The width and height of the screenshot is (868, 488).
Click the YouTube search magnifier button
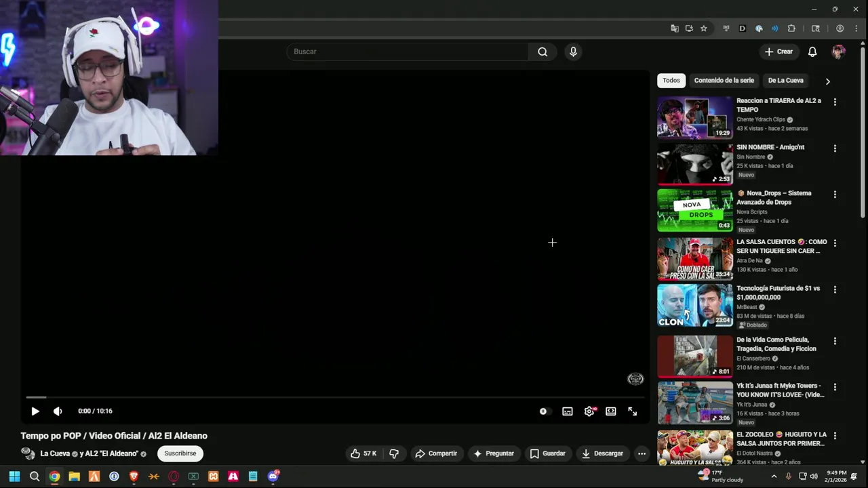tap(542, 52)
